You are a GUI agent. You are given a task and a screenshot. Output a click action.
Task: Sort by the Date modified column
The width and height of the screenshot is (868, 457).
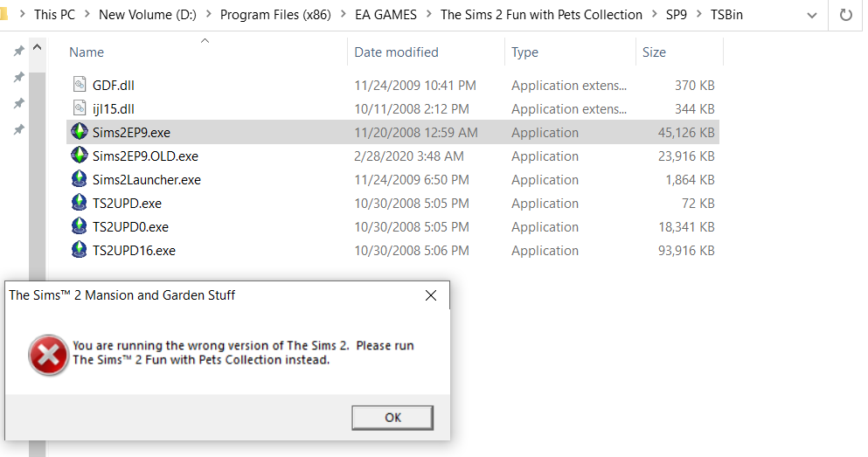[x=396, y=52]
